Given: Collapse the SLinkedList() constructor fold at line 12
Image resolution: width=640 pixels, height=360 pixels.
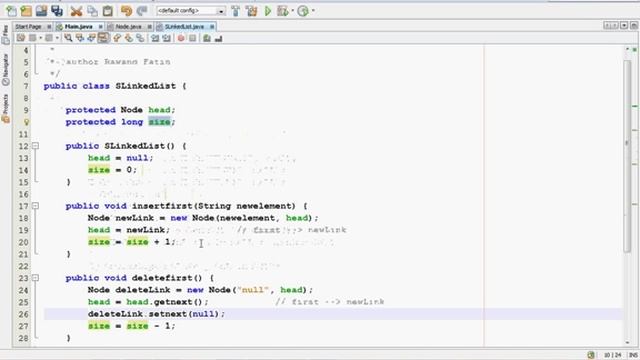Looking at the screenshot, I should (x=36, y=146).
